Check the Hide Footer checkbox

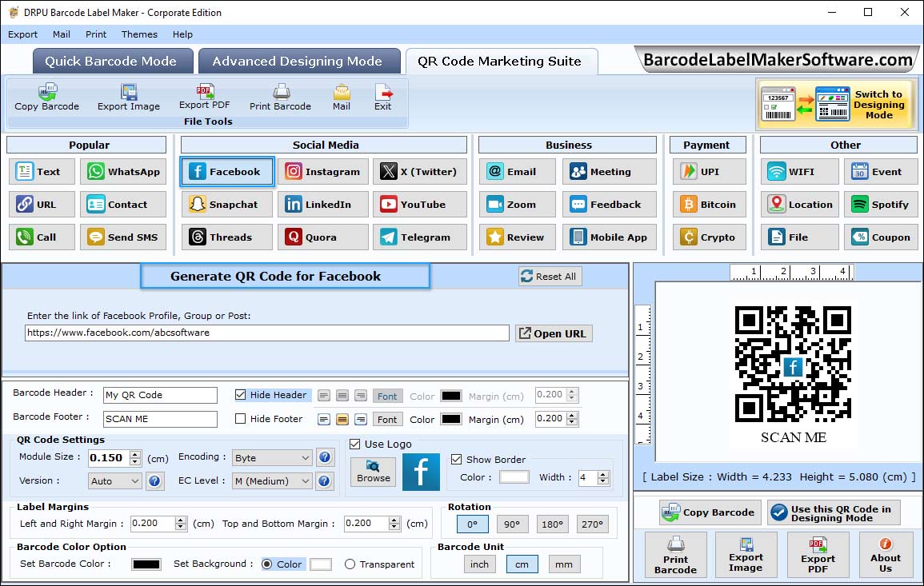pos(240,419)
